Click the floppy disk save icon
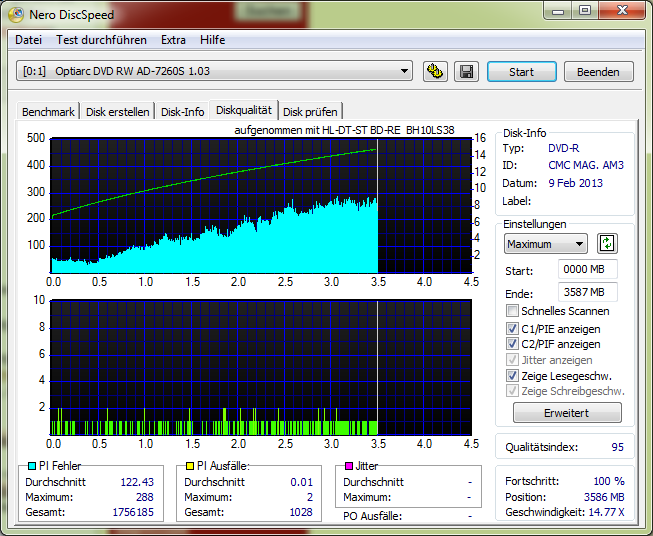 466,71
